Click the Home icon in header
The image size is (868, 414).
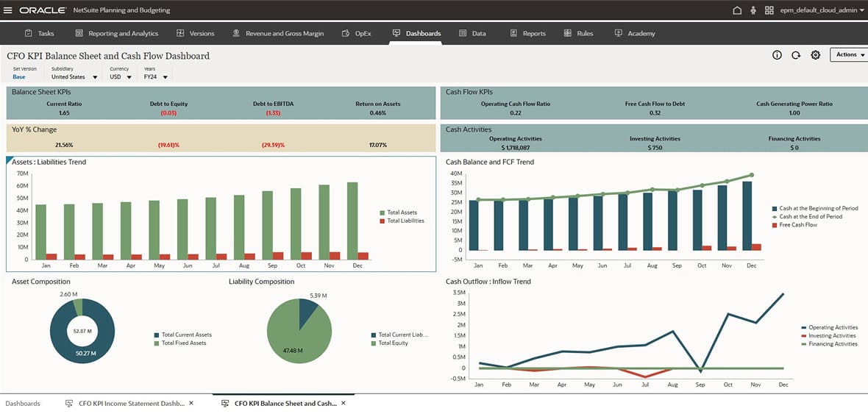pyautogui.click(x=737, y=10)
